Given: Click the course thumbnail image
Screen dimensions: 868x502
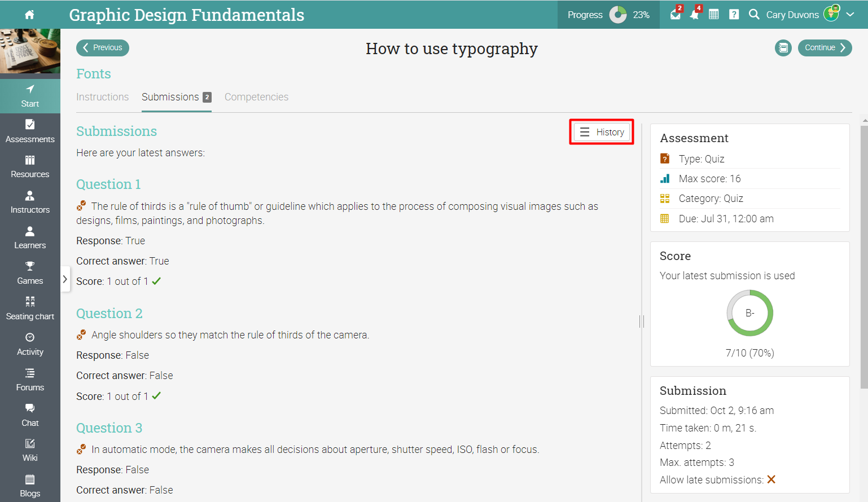Looking at the screenshot, I should click(30, 51).
